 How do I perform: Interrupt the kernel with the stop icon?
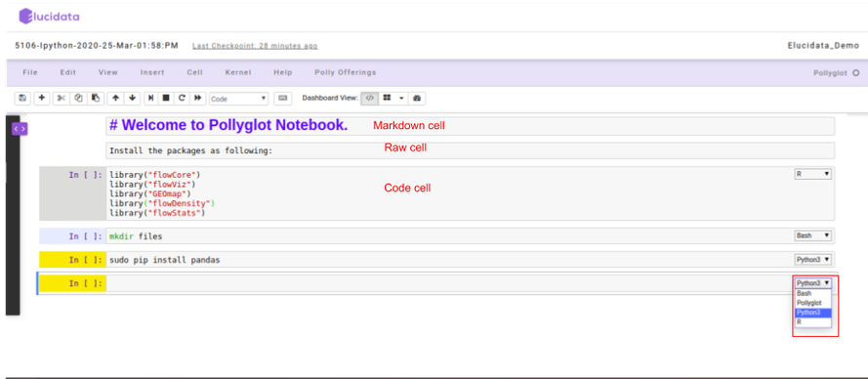[166, 98]
